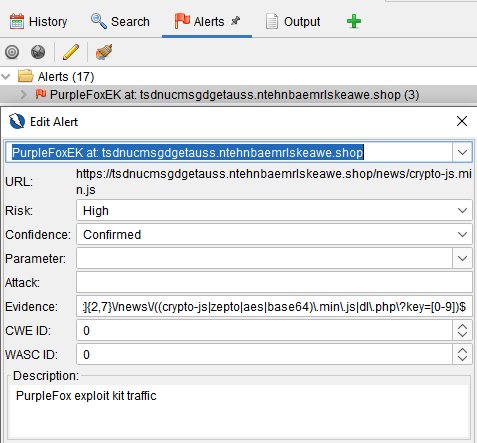Viewport: 477px width, 443px height.
Task: Open the Risk dropdown showing High
Action: click(274, 210)
